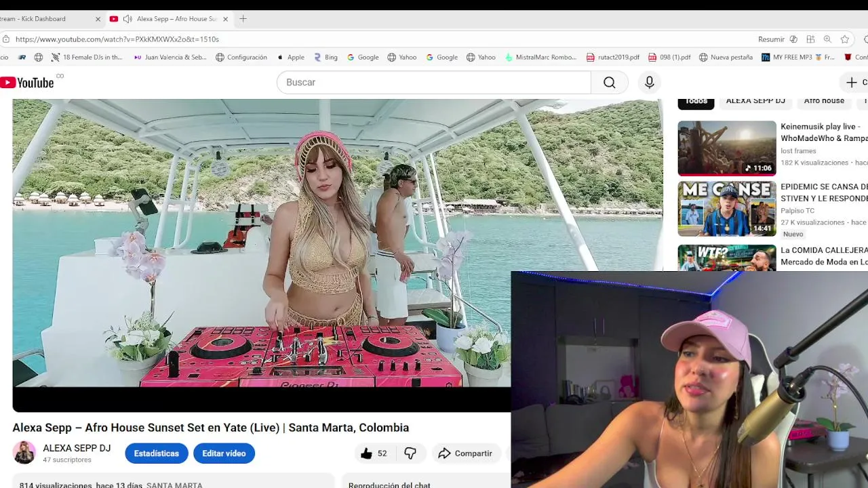Open rutact2019.pdf bookmark
This screenshot has height=488, width=868.
tap(613, 58)
